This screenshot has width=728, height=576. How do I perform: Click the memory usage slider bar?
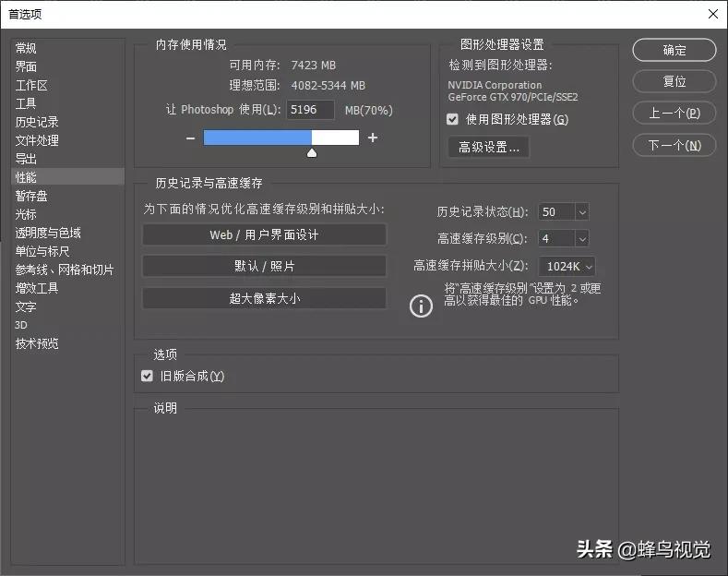click(281, 138)
